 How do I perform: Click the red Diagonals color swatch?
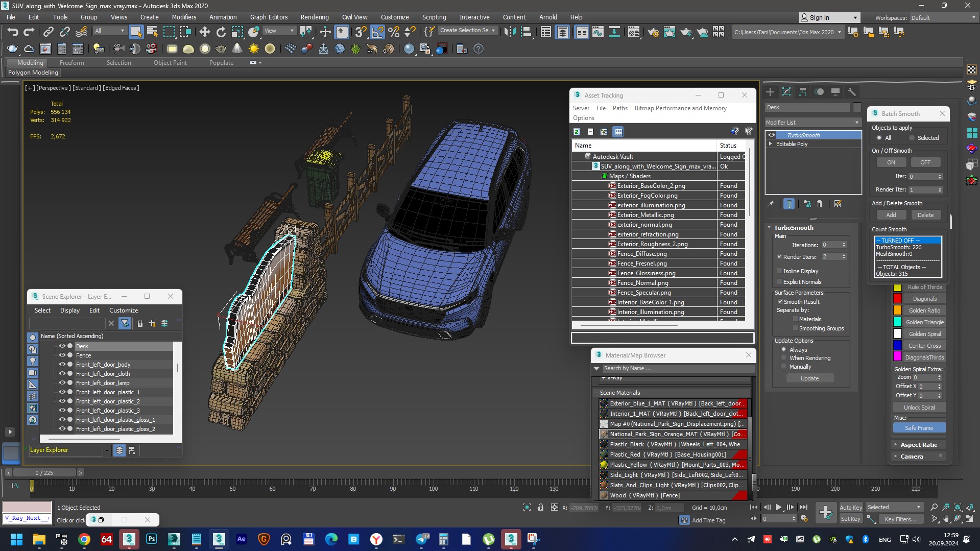[897, 299]
